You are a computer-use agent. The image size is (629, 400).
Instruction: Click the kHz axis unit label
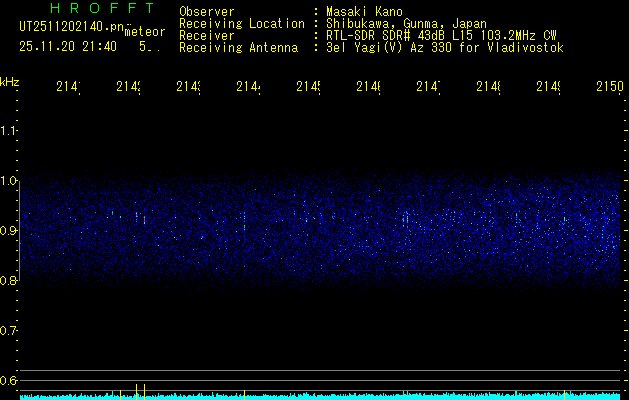click(10, 80)
